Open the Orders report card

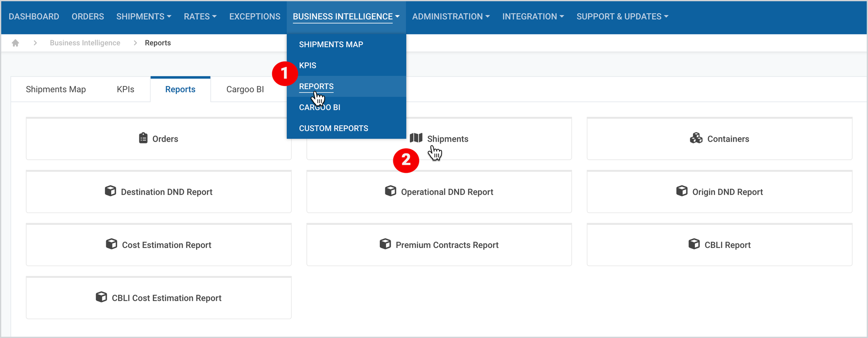(159, 138)
